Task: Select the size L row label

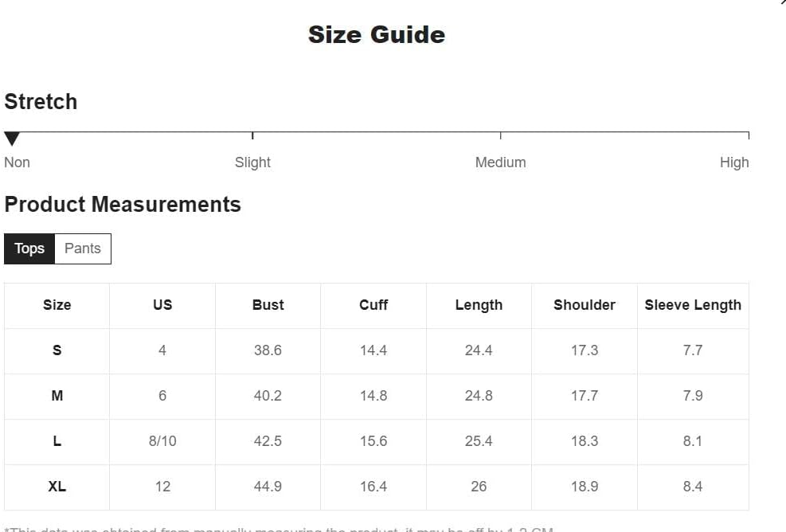Action: click(x=57, y=441)
